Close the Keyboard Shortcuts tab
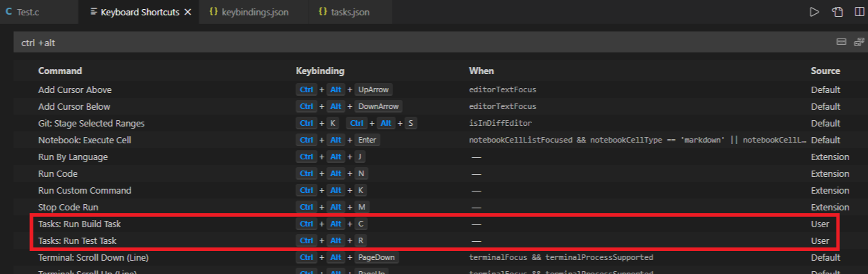 (x=188, y=13)
